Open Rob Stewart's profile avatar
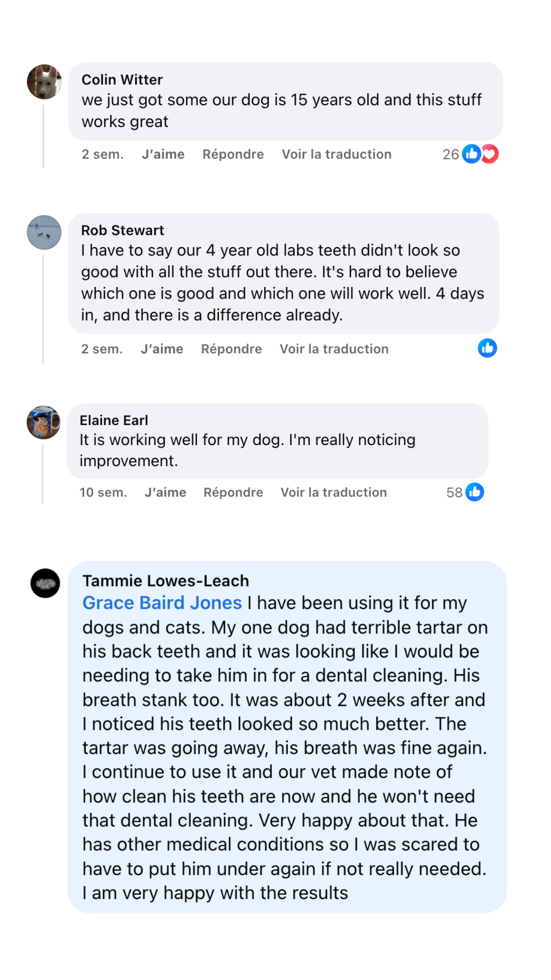551x980 pixels. [44, 232]
